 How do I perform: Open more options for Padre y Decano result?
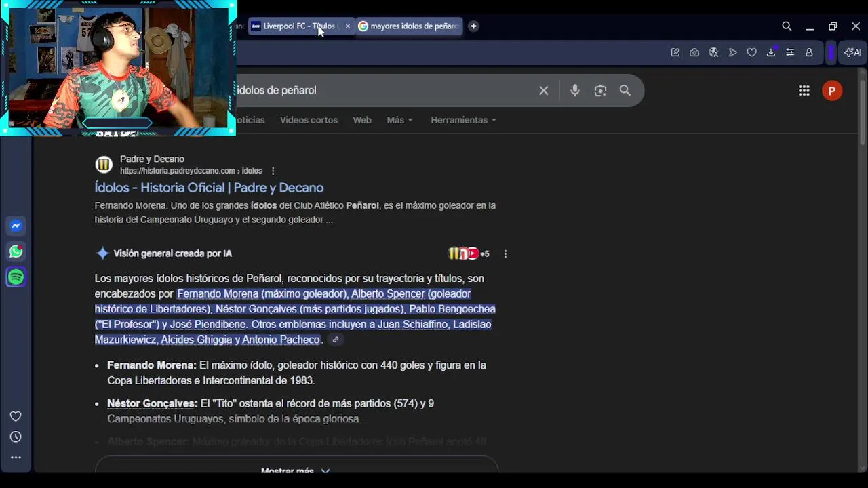click(273, 171)
